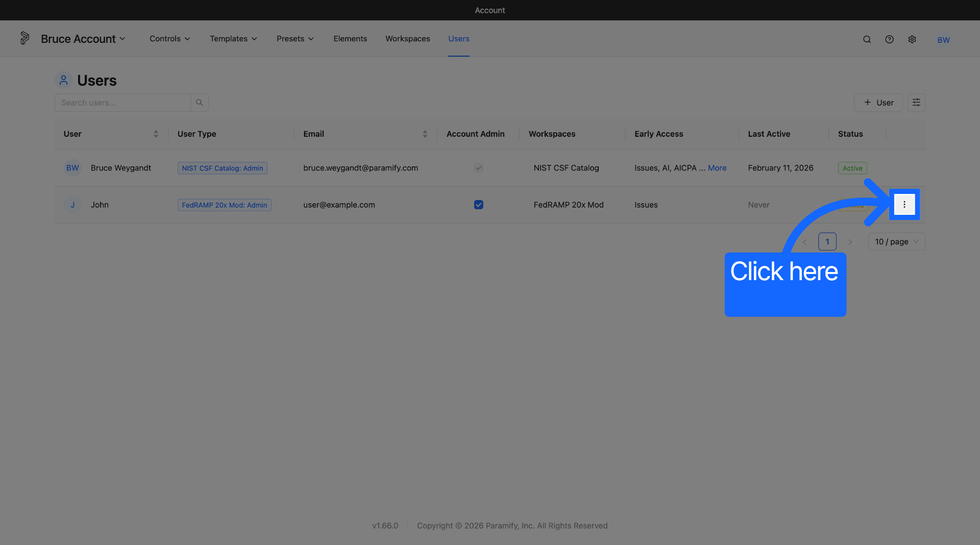Expand the Templates menu
The width and height of the screenshot is (980, 545).
tap(233, 39)
